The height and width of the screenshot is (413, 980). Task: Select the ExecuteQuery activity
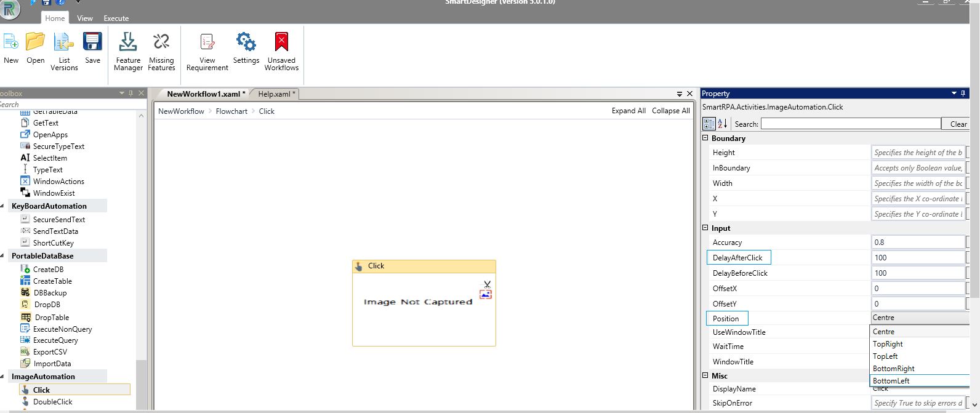55,340
